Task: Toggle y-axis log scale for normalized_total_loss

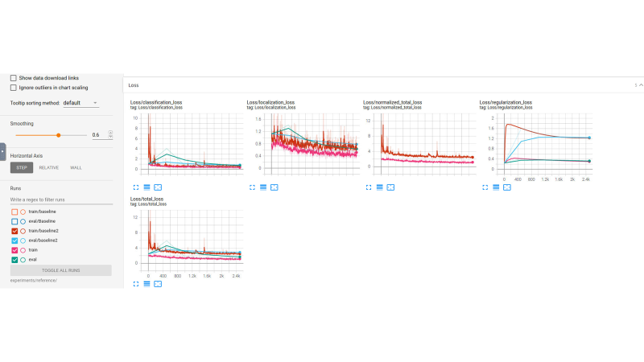Action: [379, 187]
